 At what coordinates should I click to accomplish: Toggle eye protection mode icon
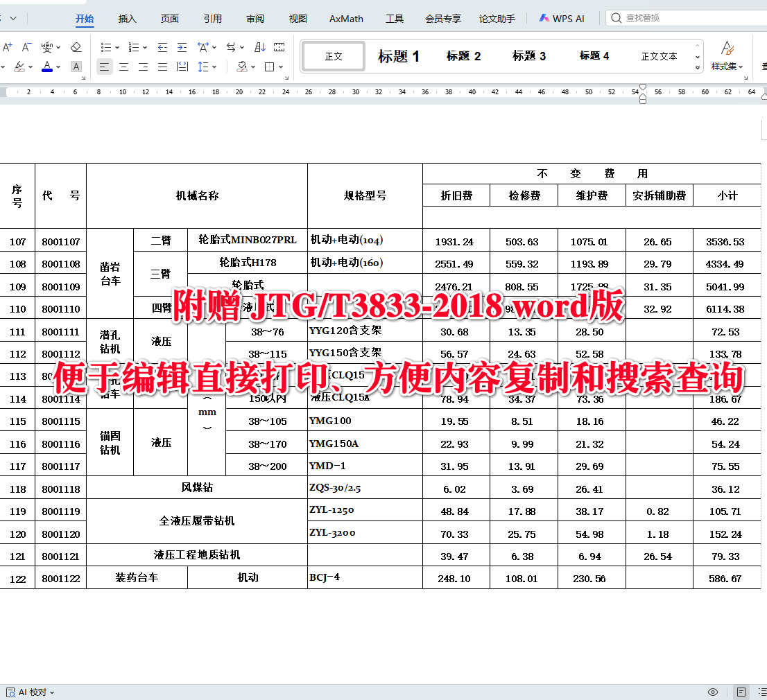(x=713, y=692)
